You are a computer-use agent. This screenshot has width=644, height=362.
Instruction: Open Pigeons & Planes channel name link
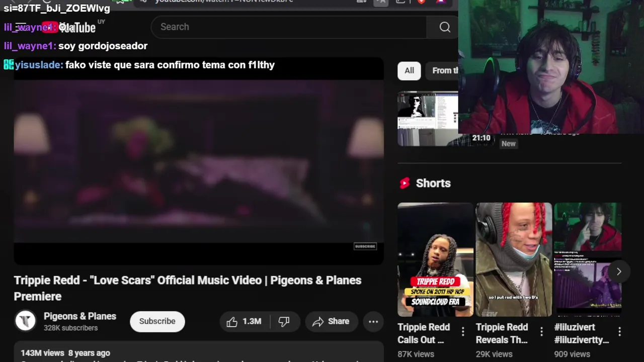pyautogui.click(x=80, y=316)
